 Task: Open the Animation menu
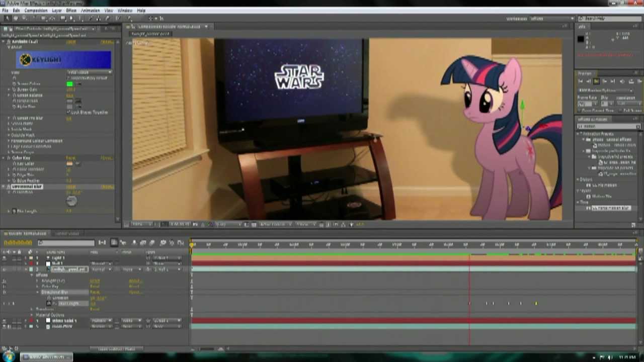91,10
